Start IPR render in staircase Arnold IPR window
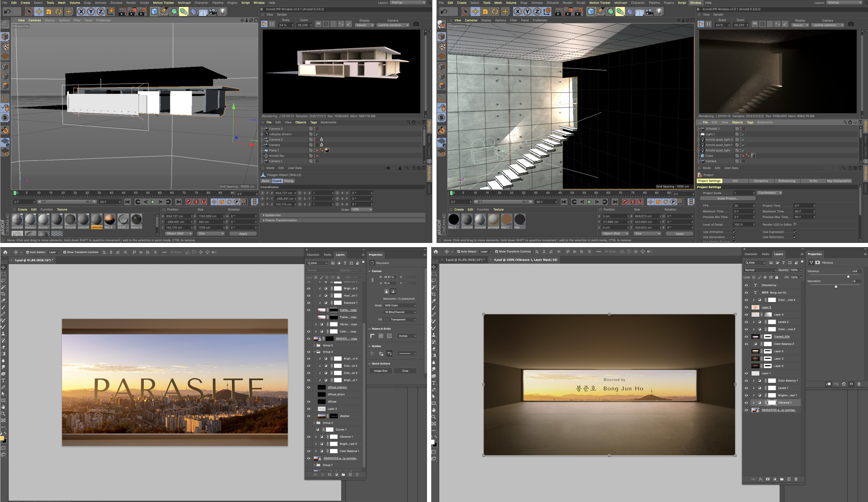This screenshot has width=868, height=502. (701, 24)
